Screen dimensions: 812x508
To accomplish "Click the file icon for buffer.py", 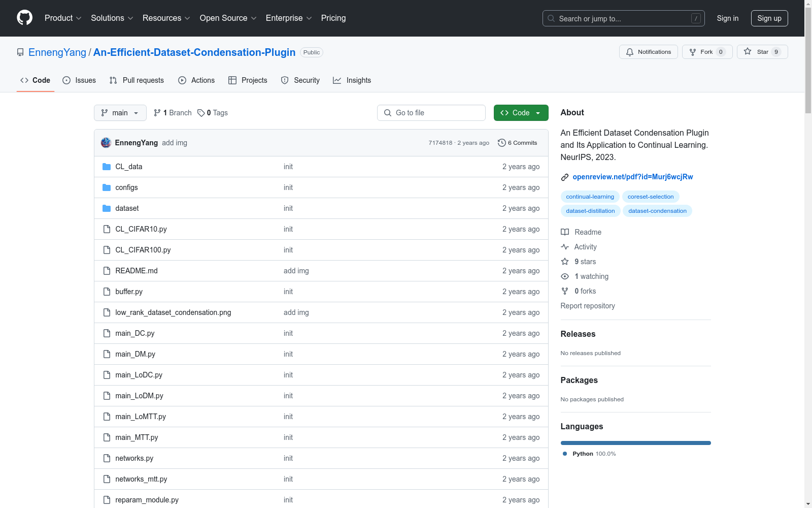I will (107, 292).
